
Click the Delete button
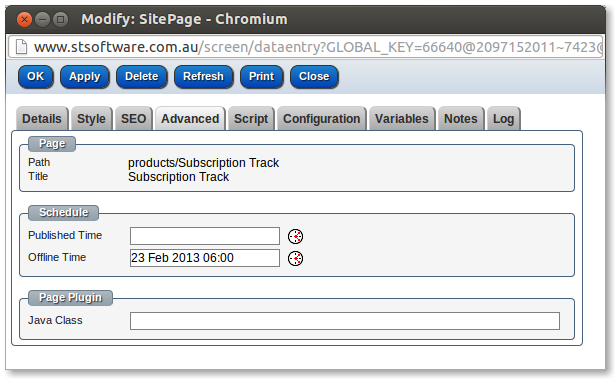point(142,77)
